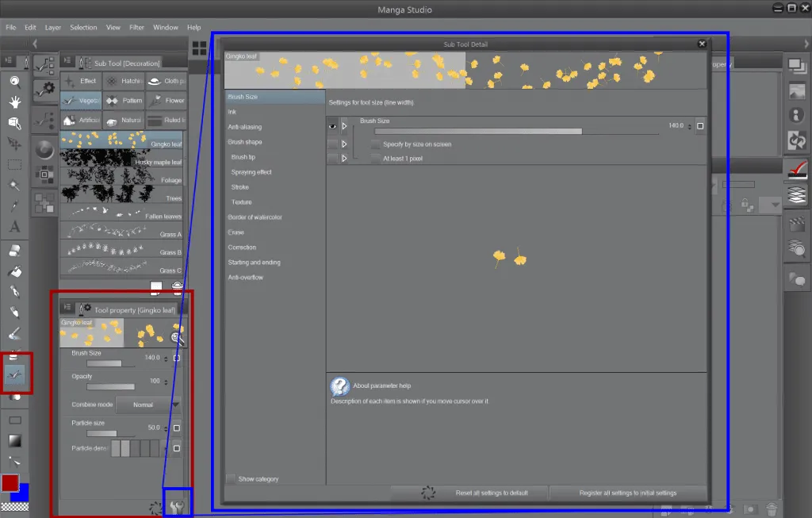Select the Gradient tool
The height and width of the screenshot is (518, 812).
coord(14,441)
